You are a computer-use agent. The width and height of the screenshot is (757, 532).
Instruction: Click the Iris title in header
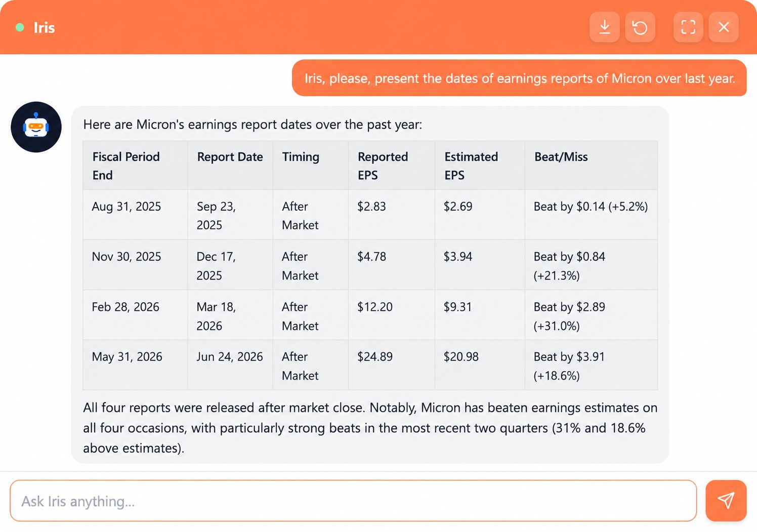coord(44,27)
